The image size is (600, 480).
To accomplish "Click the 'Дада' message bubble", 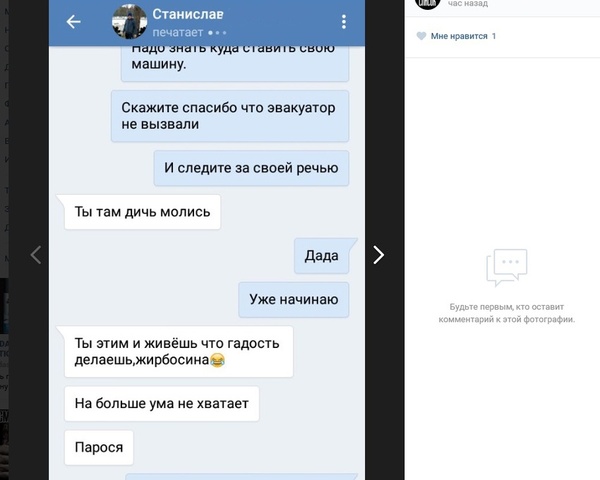I will tap(321, 256).
